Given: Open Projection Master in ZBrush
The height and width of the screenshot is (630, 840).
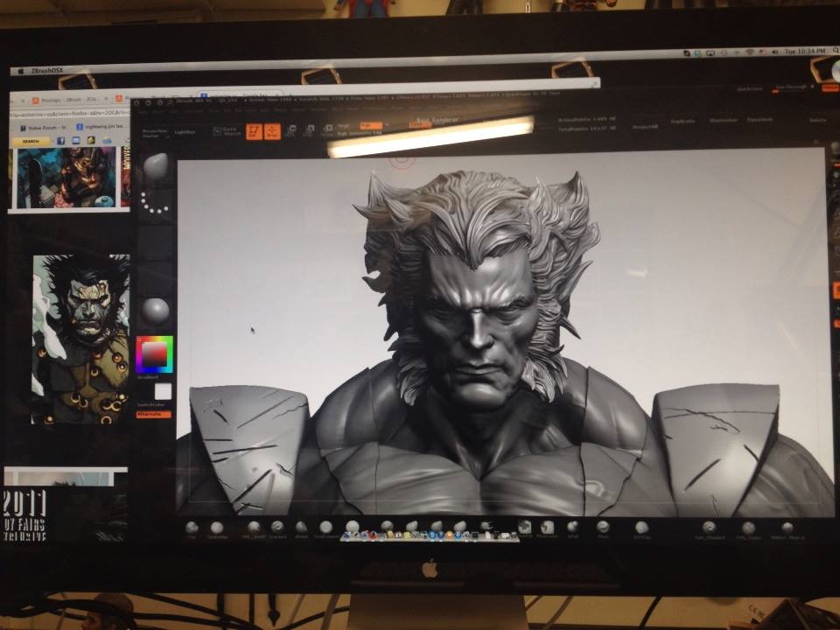Looking at the screenshot, I should [154, 133].
